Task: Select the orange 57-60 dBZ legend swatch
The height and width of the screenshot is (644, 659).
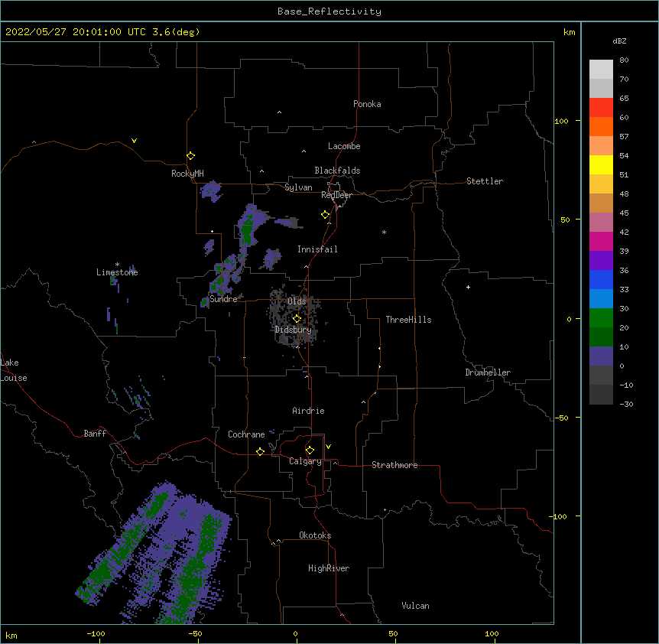Action: coord(601,126)
